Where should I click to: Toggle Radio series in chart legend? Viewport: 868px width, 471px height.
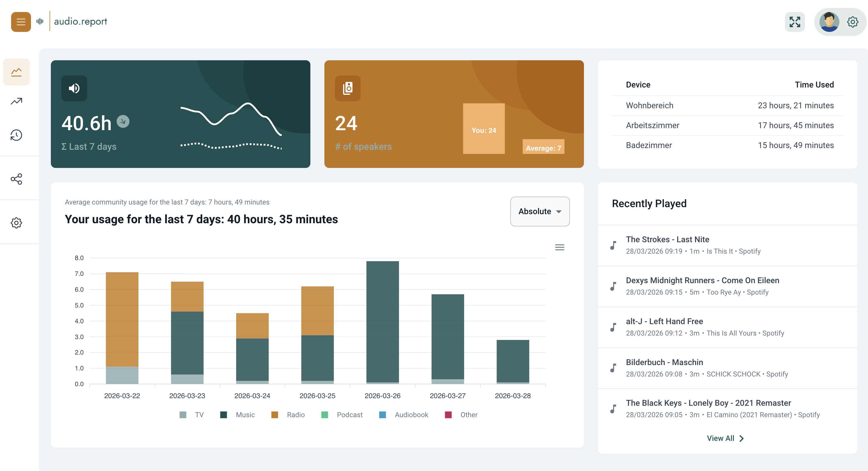point(288,415)
